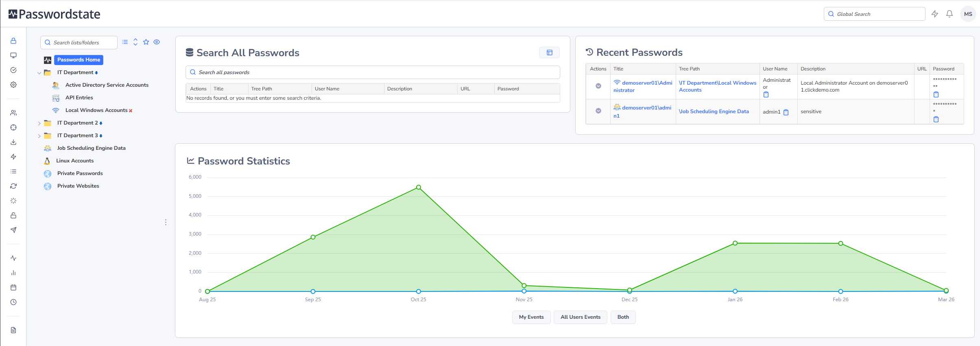Click the lightning bolt icon near Global Search
980x346 pixels.
pyautogui.click(x=934, y=14)
